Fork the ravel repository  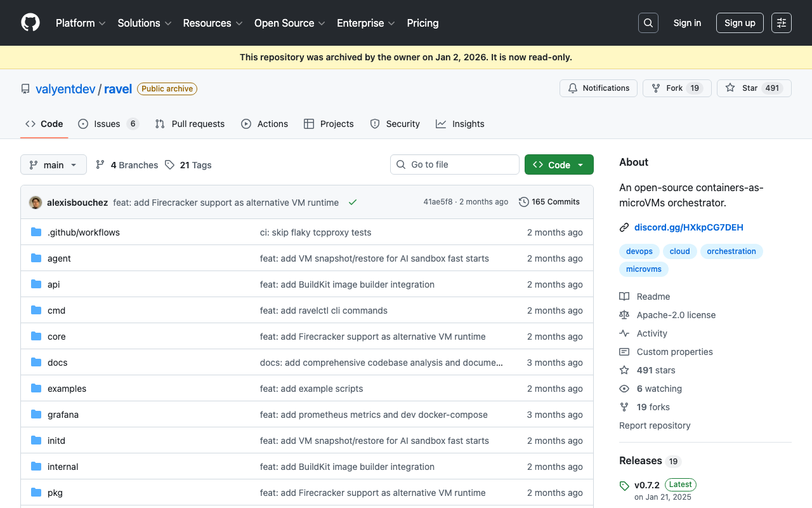coord(676,88)
